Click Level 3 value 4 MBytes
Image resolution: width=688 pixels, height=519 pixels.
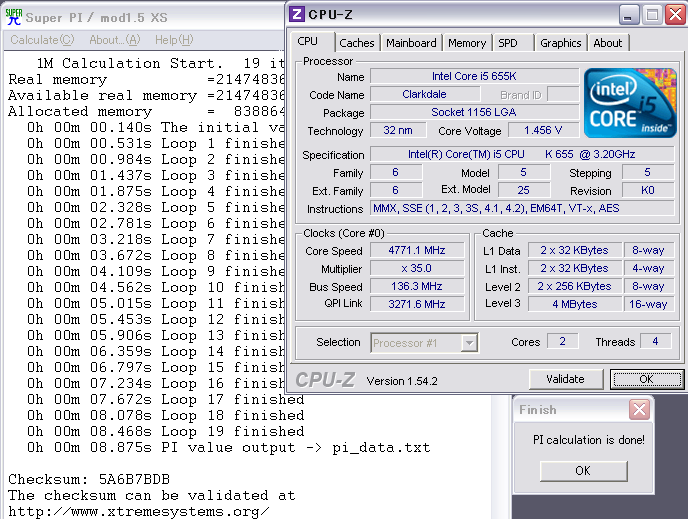coord(574,304)
